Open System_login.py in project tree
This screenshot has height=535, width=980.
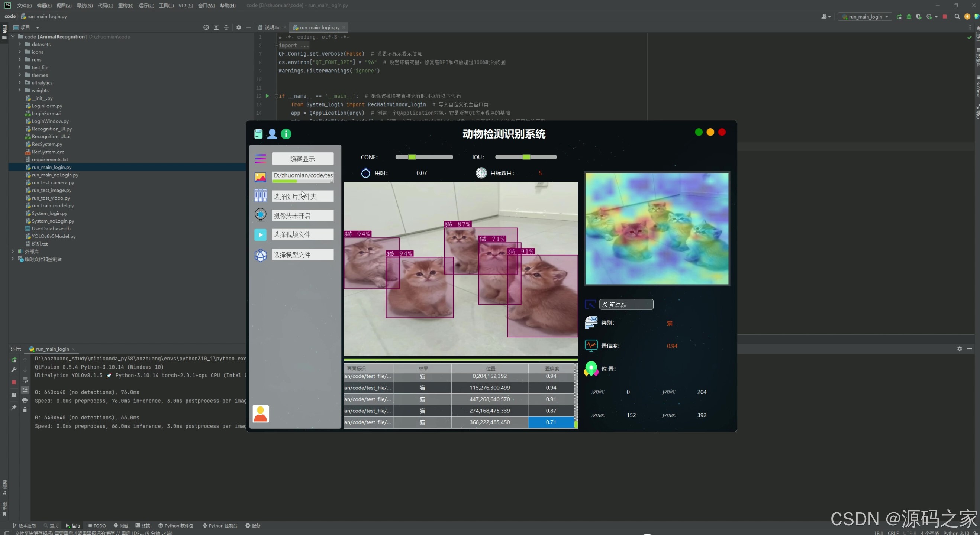pyautogui.click(x=49, y=213)
